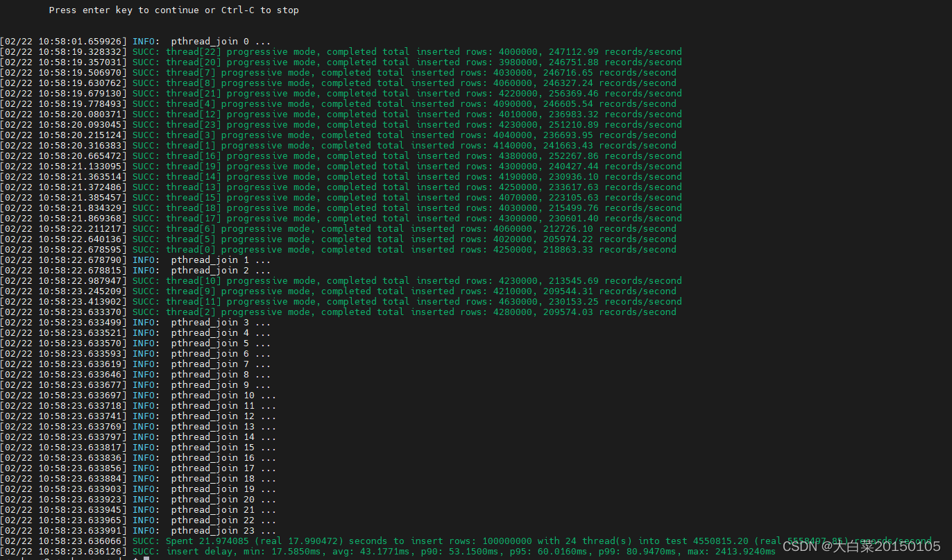
Task: Click the thread[12] log line
Action: [341, 114]
